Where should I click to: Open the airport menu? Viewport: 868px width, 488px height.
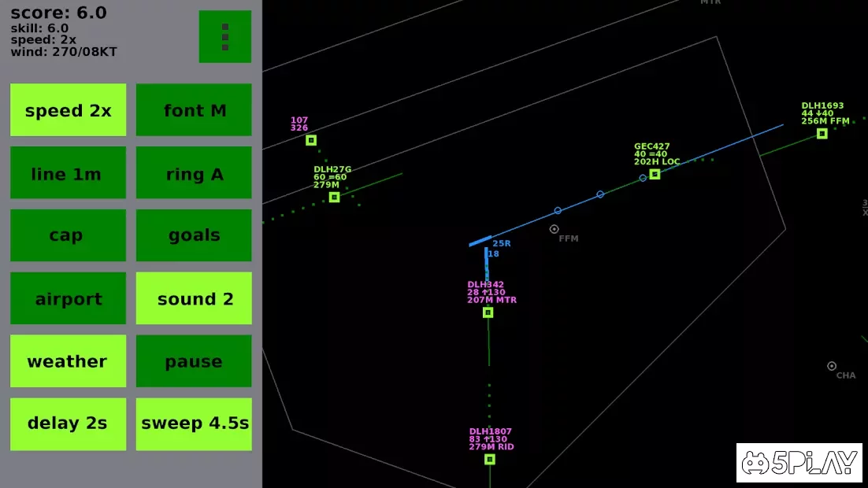68,298
